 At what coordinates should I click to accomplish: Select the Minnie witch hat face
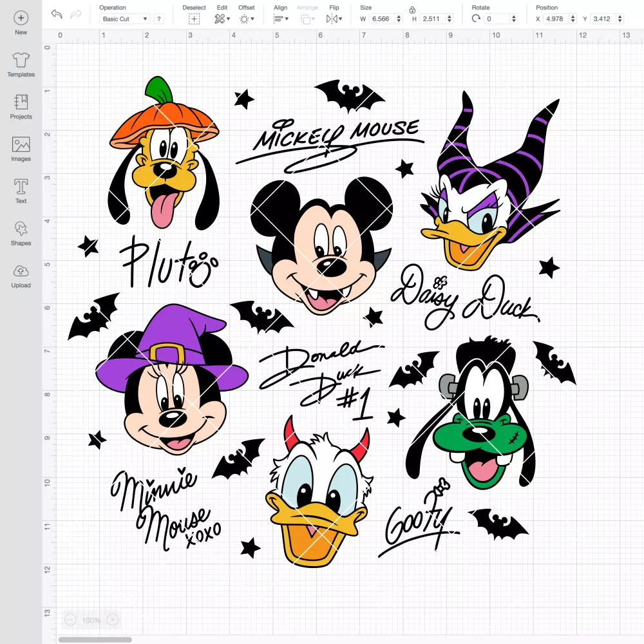point(172,379)
